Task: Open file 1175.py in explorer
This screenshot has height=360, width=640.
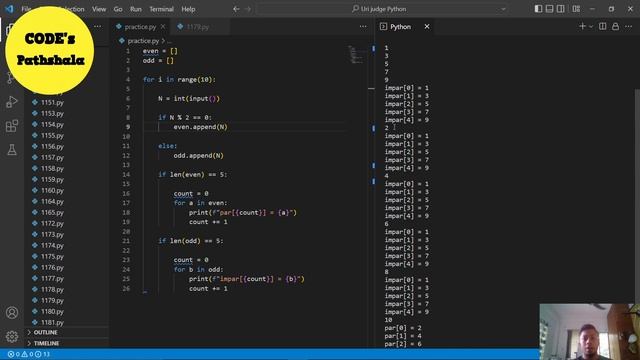Action: (x=52, y=257)
